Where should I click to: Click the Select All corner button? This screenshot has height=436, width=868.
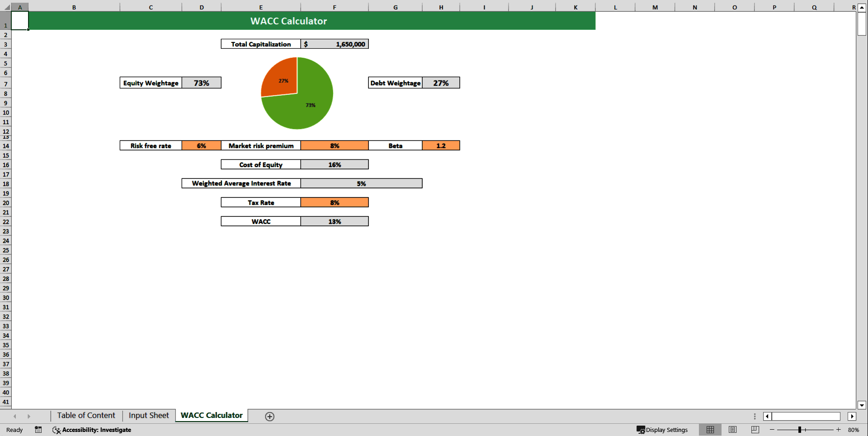tap(5, 7)
